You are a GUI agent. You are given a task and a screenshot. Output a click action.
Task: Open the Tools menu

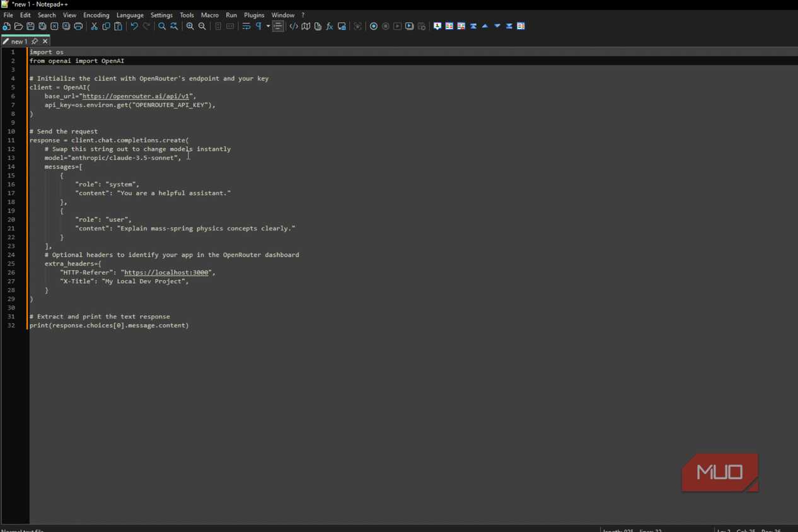(x=187, y=15)
